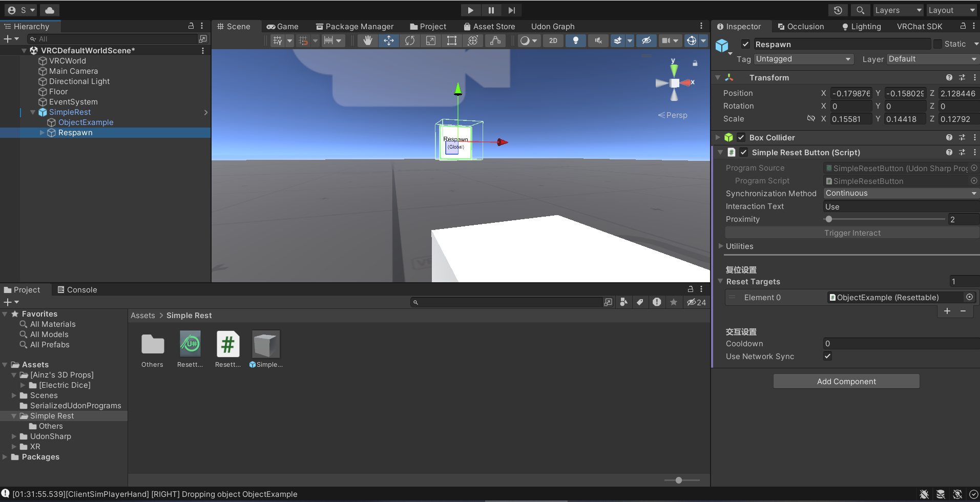
Task: Click the Cooldown input field
Action: point(901,343)
